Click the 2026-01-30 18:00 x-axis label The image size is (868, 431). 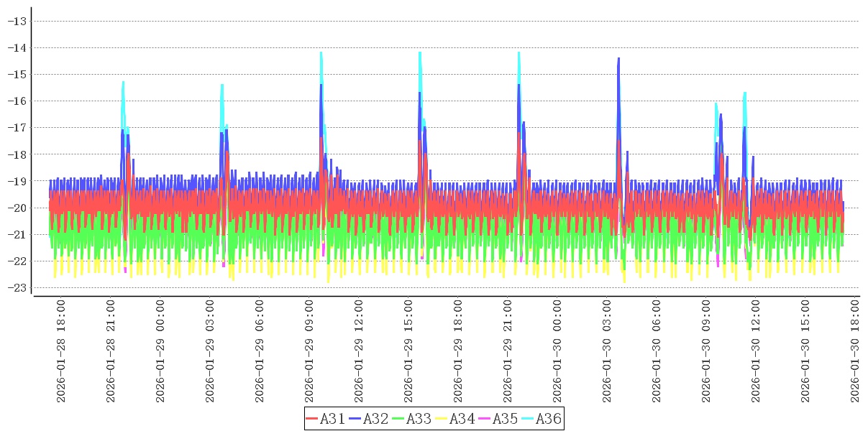click(855, 351)
